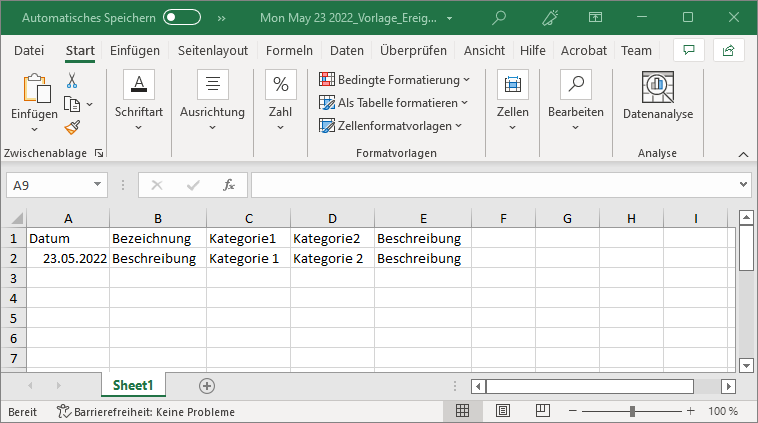Click Barrierefreiheit: Keine Probleme status
Image resolution: width=758 pixels, height=423 pixels.
146,412
